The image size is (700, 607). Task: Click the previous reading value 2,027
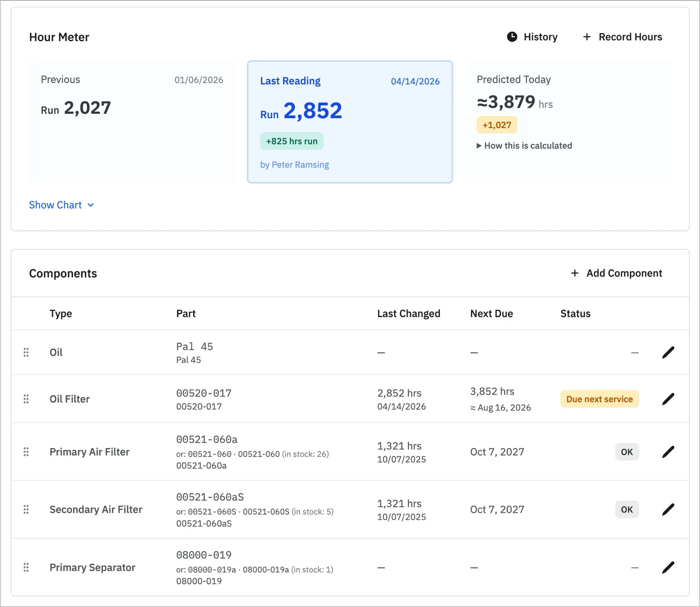[x=87, y=108]
